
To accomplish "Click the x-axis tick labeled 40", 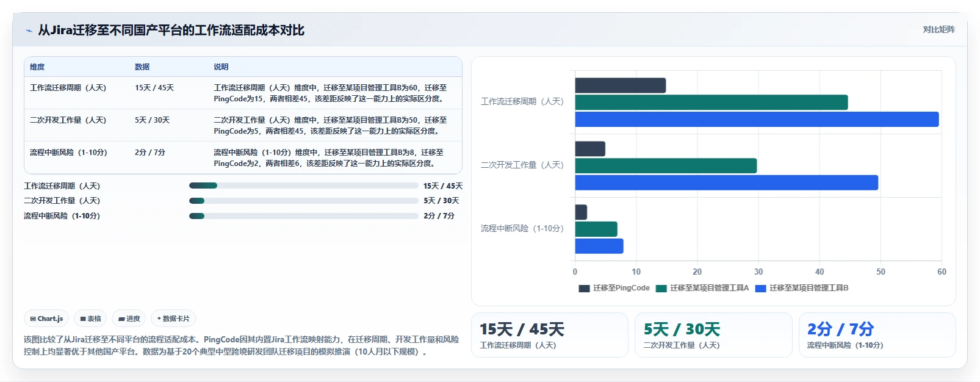I will click(820, 272).
